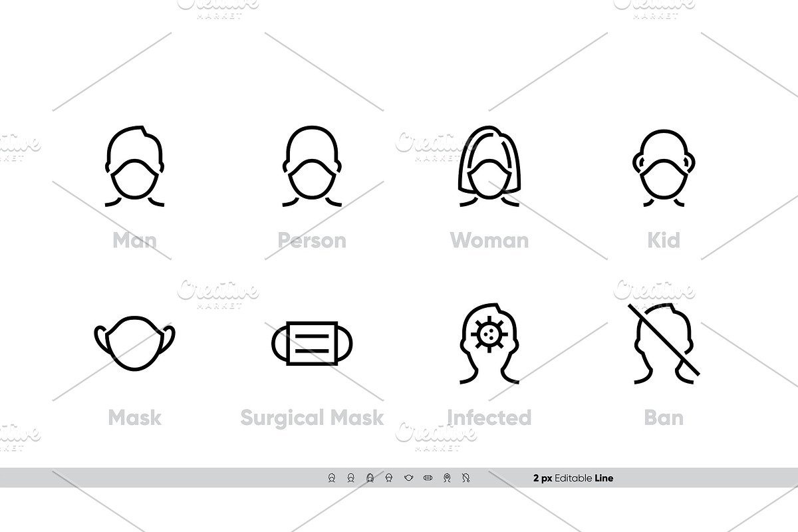798x532 pixels.
Task: Select the large face Mask icon
Action: [x=135, y=343]
